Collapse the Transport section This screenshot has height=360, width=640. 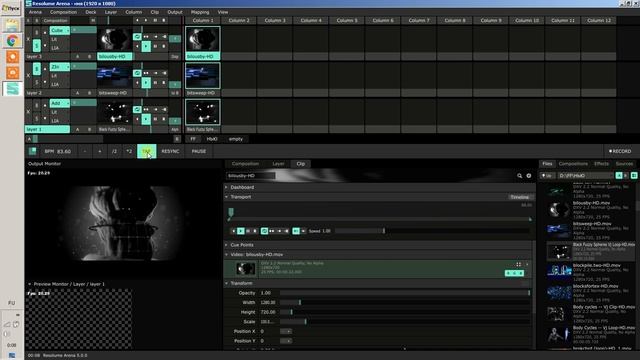pos(227,197)
